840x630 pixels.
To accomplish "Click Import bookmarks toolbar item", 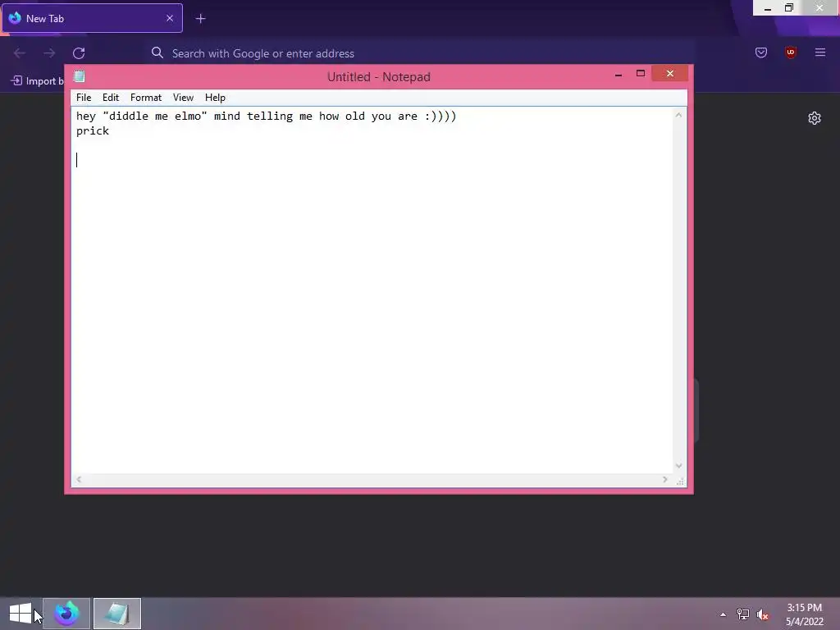I will (37, 81).
